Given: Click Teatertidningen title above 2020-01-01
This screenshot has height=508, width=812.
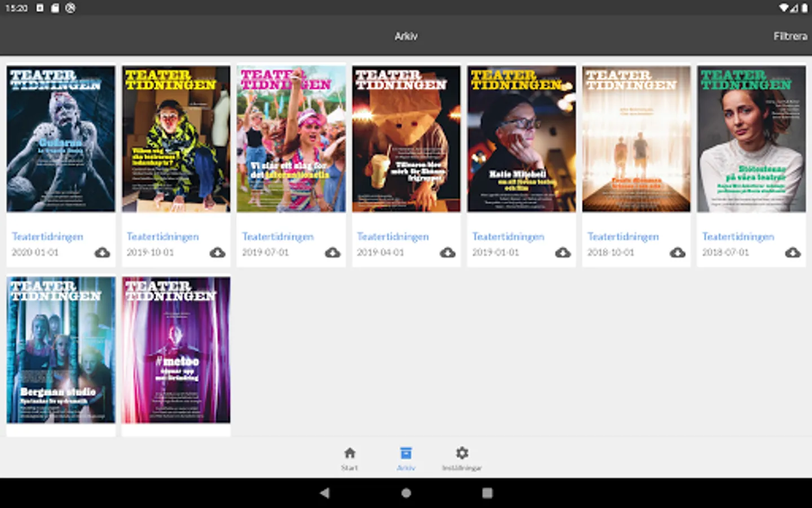Looking at the screenshot, I should 47,237.
